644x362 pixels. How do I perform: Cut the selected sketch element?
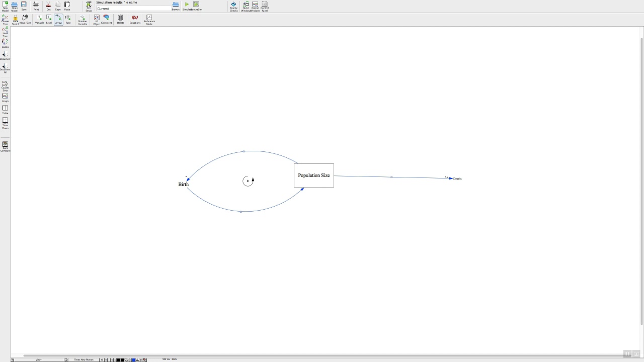[48, 6]
